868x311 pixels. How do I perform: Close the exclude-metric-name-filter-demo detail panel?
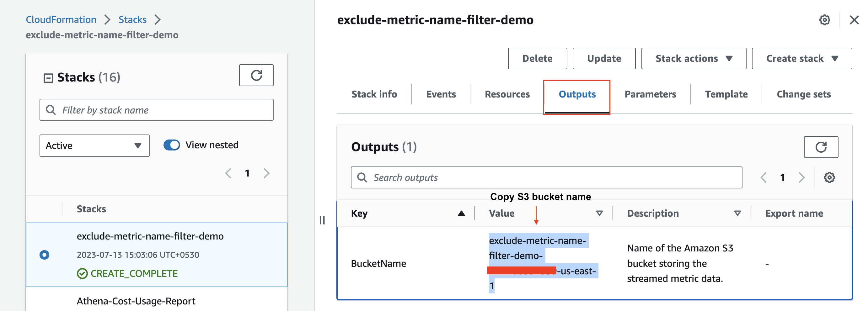click(x=855, y=20)
